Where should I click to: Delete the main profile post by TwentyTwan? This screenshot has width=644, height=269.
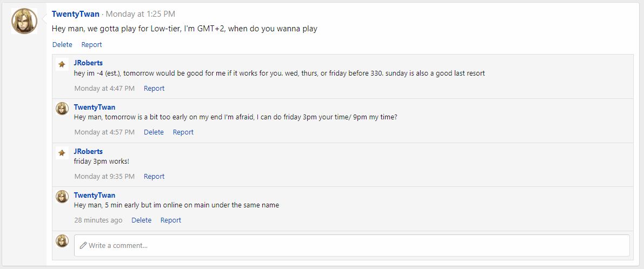[x=62, y=45]
